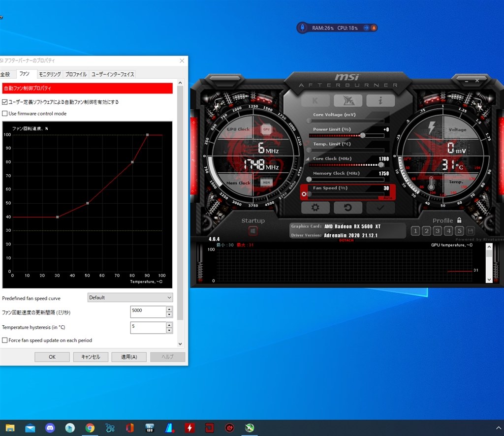Click the small GPU chip button on gauge

point(266,129)
